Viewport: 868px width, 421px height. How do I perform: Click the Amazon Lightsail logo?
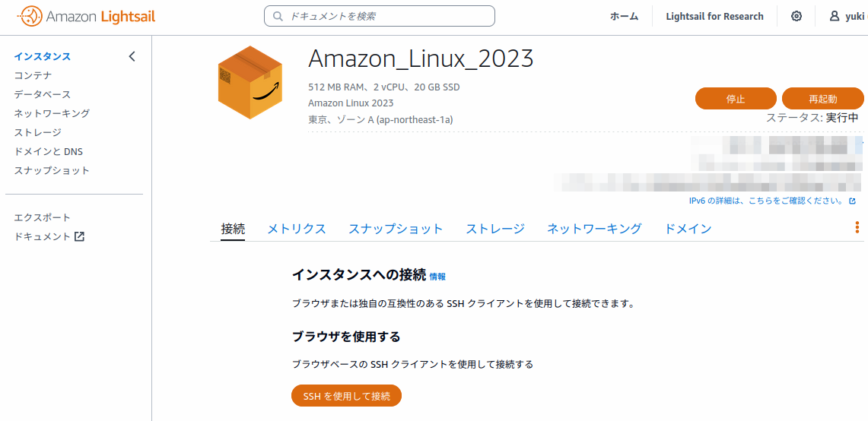[86, 16]
